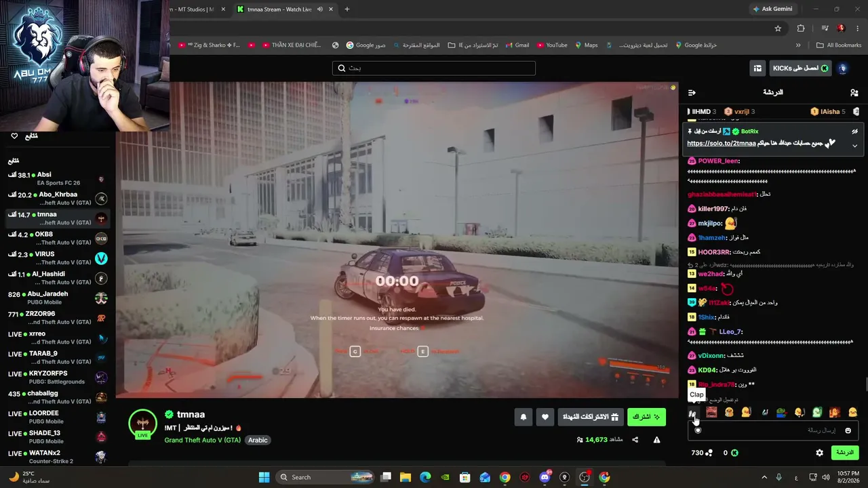Select OKB8 channel in the sidebar
Viewport: 868px width, 488px height.
point(57,239)
